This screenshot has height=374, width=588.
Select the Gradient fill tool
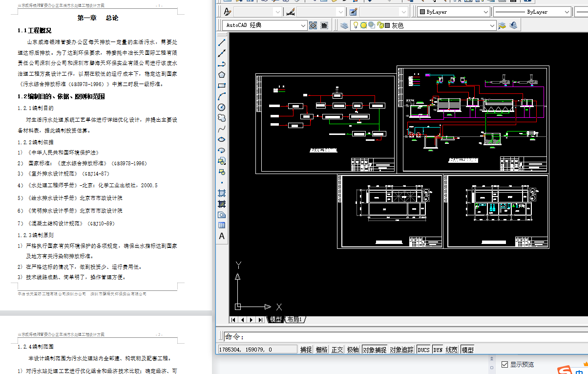tap(222, 204)
